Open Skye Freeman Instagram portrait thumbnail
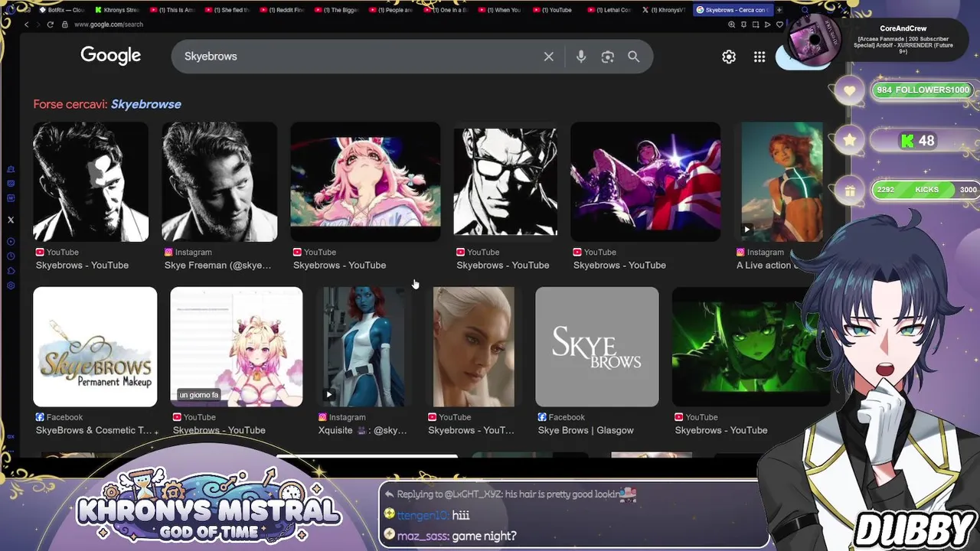 tap(219, 182)
